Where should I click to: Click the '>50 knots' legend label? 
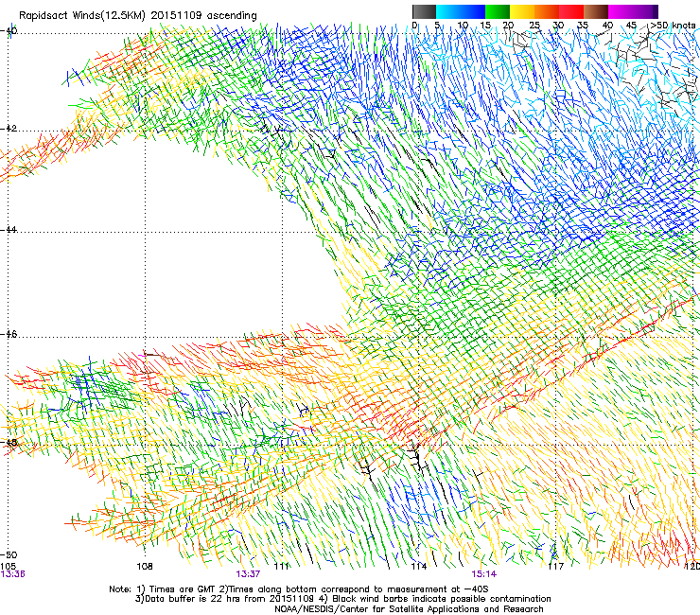pyautogui.click(x=673, y=26)
